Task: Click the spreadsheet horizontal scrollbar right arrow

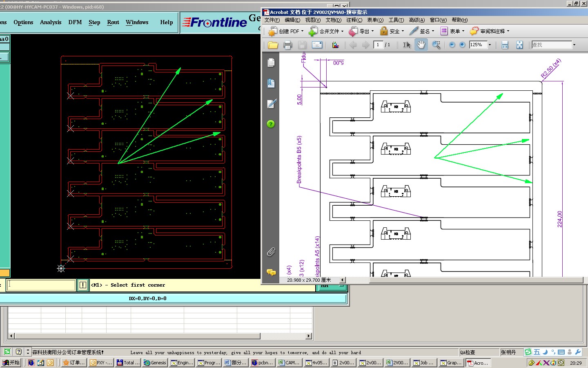Action: (309, 336)
